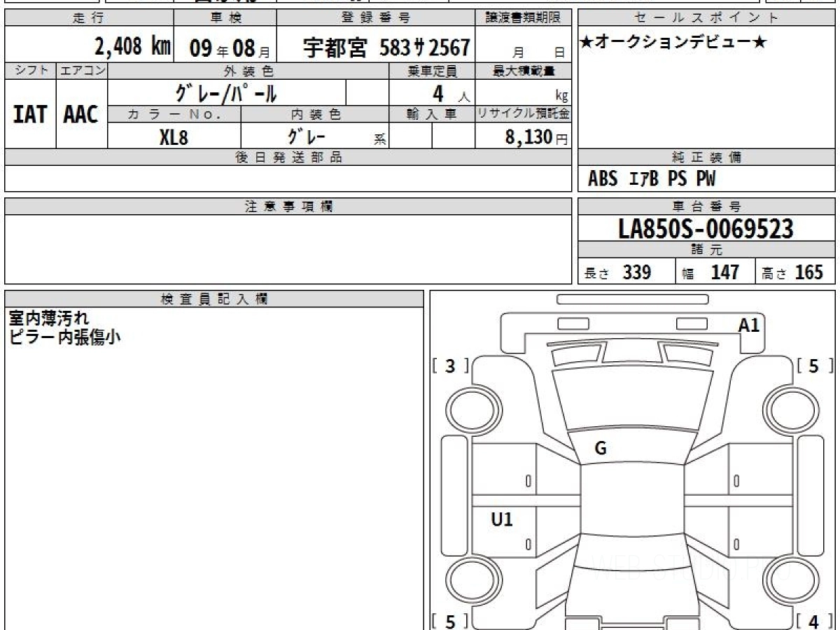This screenshot has height=630, width=840.
Task: Select the inspector note ピラー内張傷小
Action: point(64,337)
